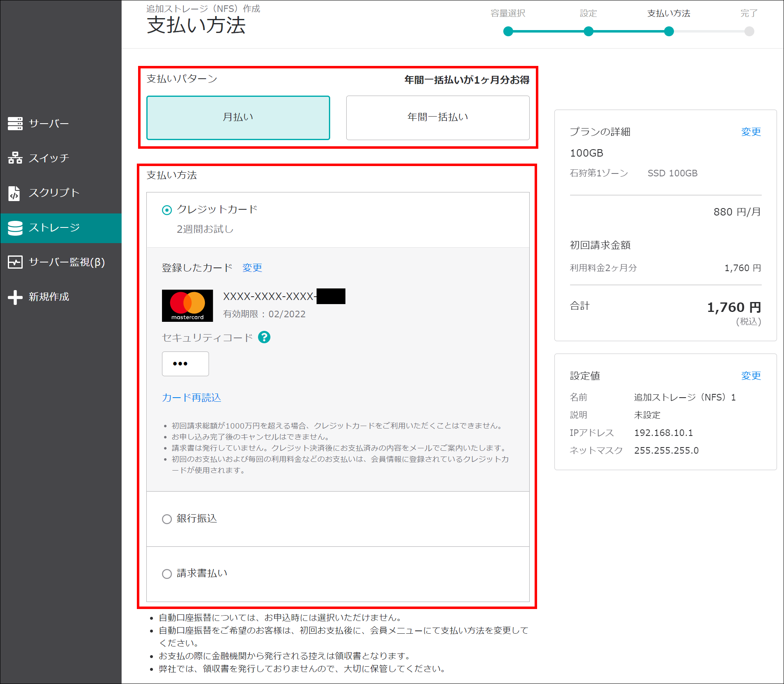Click the カード再読込 link
Screen dimensions: 784x684
pos(192,398)
